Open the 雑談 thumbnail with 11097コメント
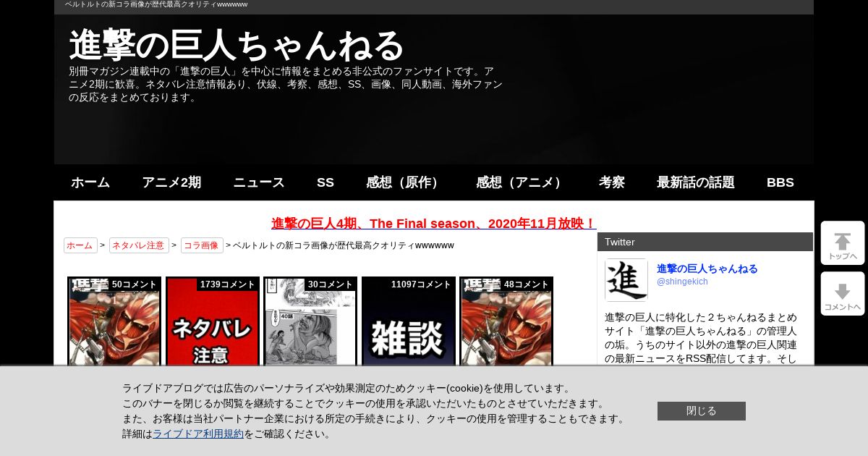The image size is (868, 456). 409,321
